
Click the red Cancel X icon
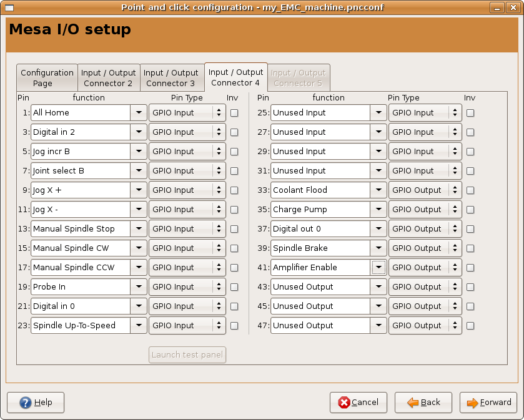(x=344, y=403)
